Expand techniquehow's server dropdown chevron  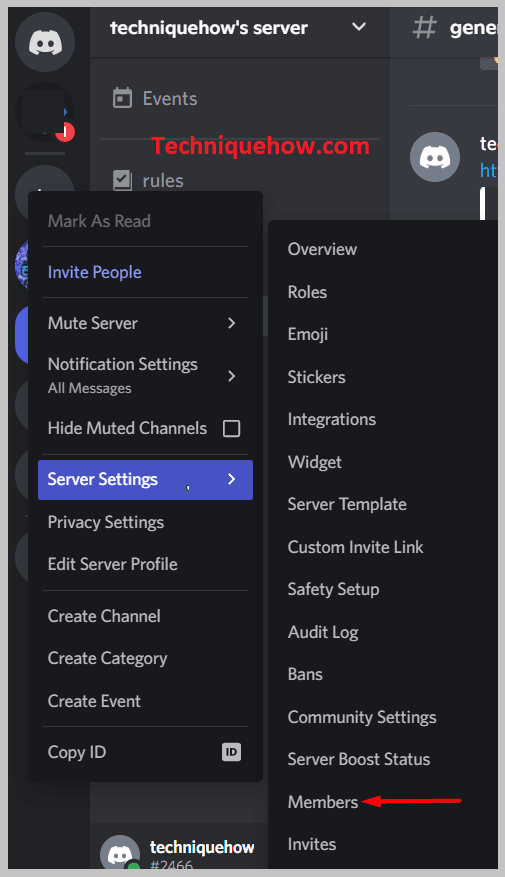tap(359, 27)
